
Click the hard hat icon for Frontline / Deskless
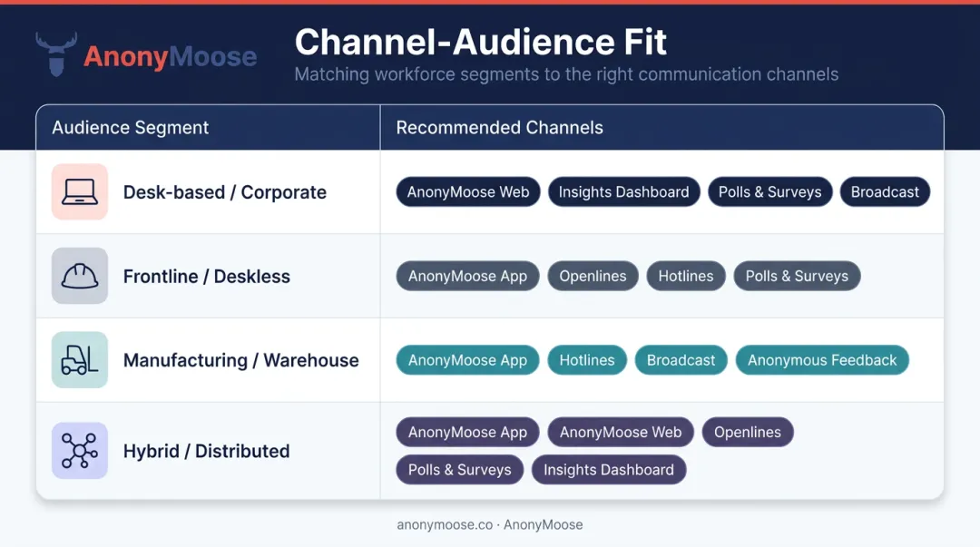pyautogui.click(x=79, y=276)
